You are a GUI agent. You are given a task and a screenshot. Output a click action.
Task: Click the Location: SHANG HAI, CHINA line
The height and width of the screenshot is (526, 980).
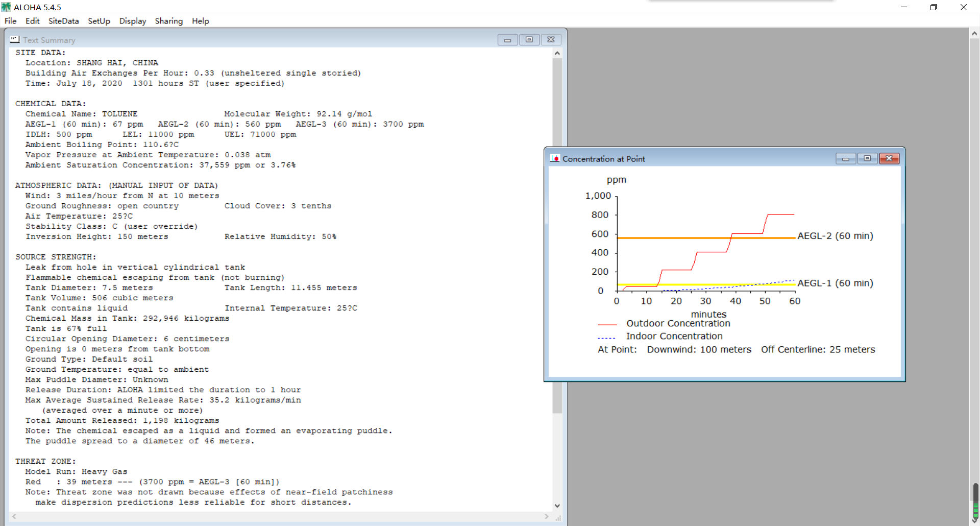click(x=92, y=63)
